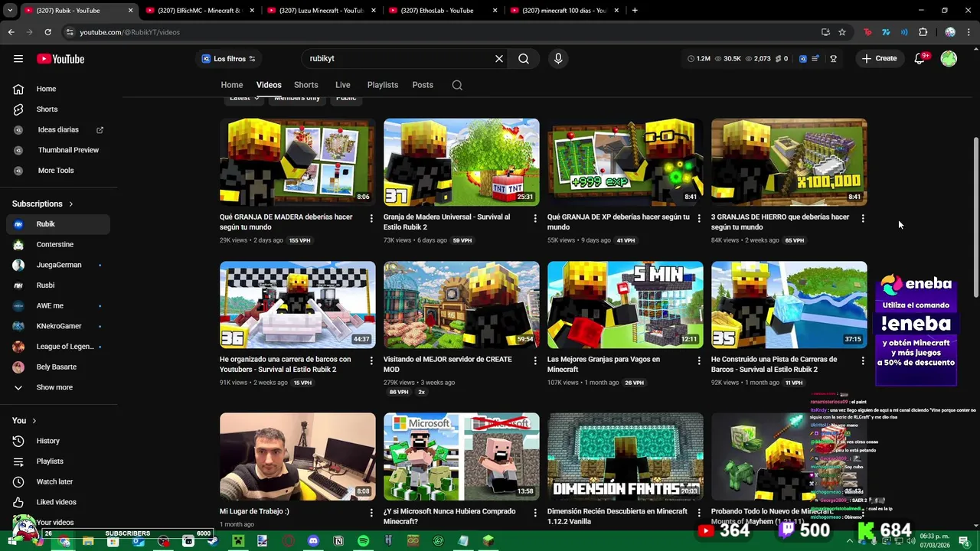The height and width of the screenshot is (551, 980).
Task: Open the YouTube hamburger guide menu
Action: tap(18, 59)
